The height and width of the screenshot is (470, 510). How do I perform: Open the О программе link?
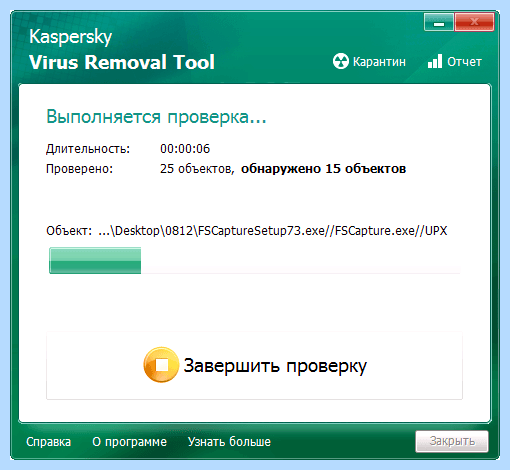tap(129, 442)
